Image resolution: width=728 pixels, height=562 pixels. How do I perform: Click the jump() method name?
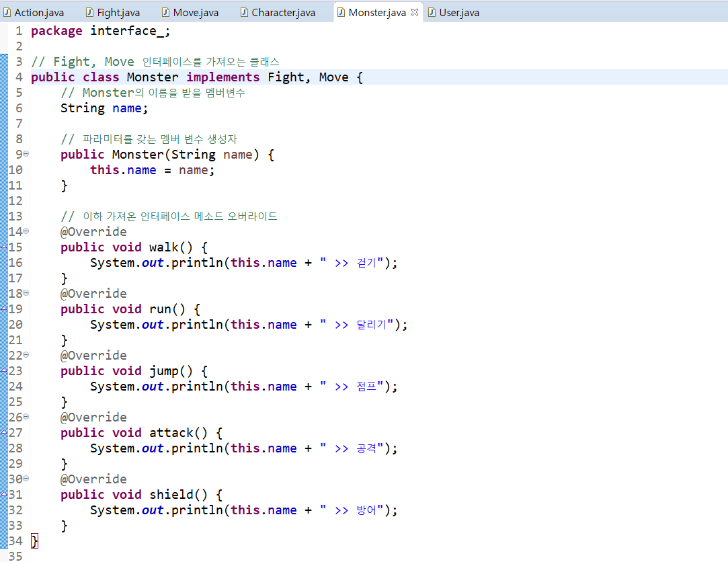tap(164, 370)
